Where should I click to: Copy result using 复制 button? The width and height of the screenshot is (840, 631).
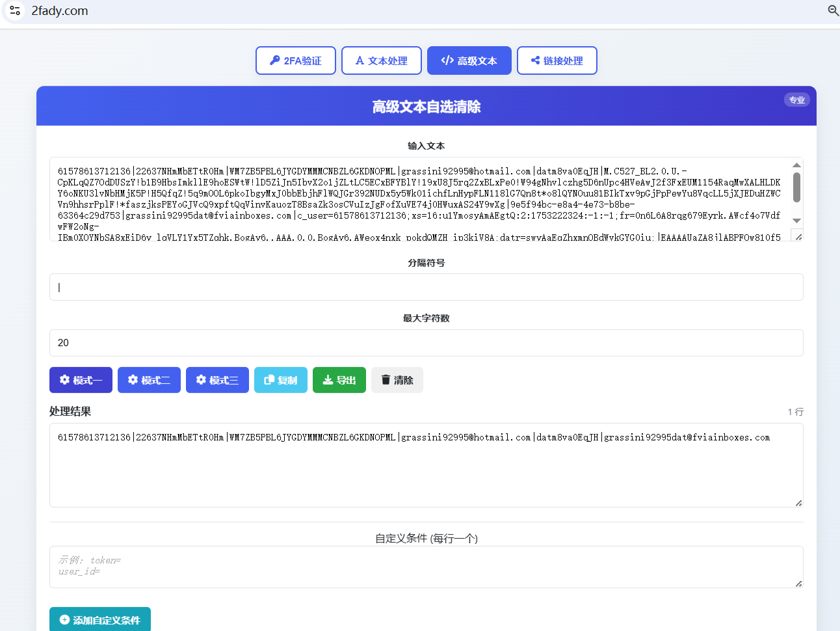pyautogui.click(x=280, y=380)
